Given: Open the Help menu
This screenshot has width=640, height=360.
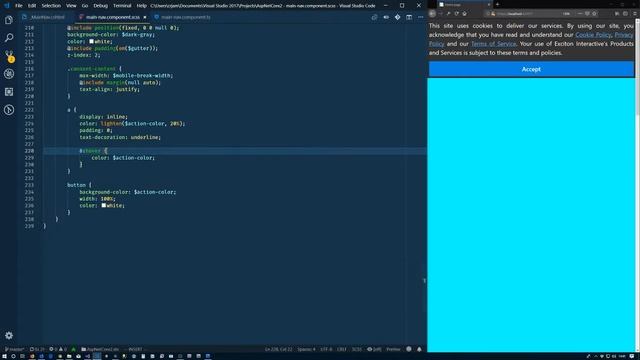Looking at the screenshot, I should click(x=141, y=6).
